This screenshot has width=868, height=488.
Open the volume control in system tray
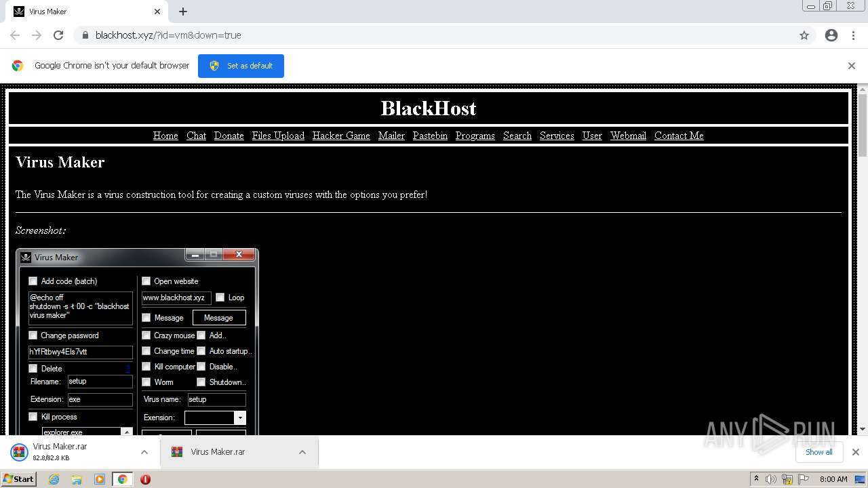tap(771, 479)
